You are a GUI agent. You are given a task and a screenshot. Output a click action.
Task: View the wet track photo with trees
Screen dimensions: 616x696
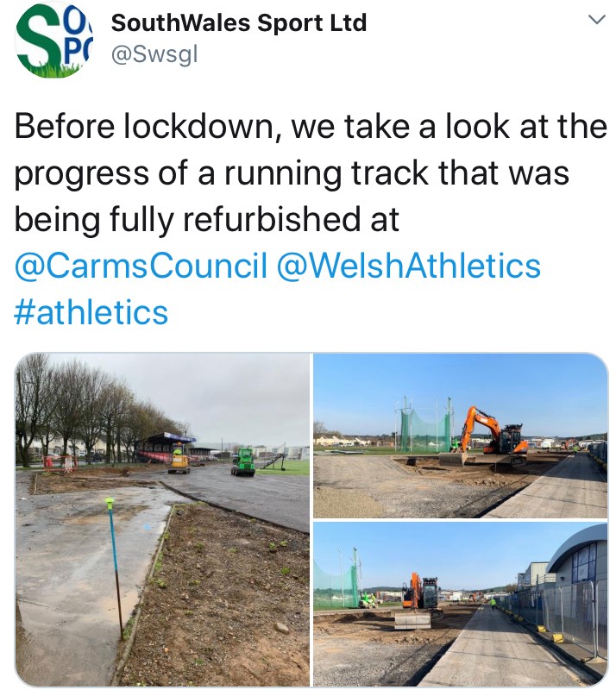162,520
